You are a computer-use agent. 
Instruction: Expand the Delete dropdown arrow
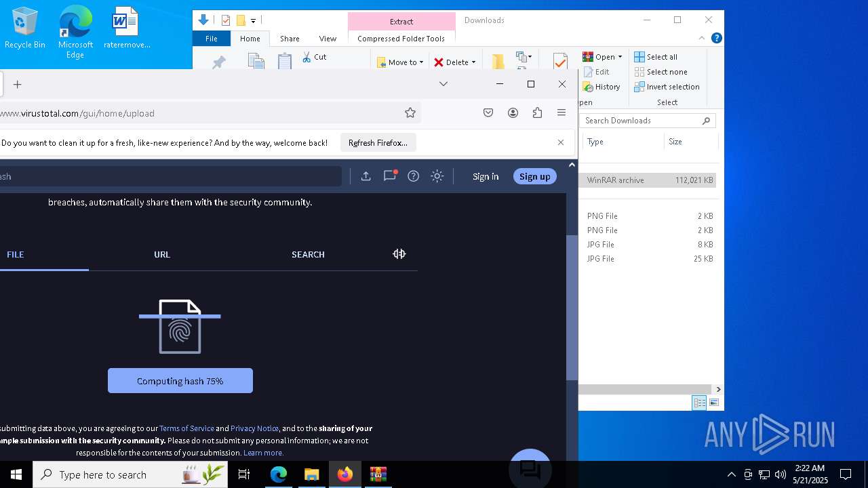(473, 62)
